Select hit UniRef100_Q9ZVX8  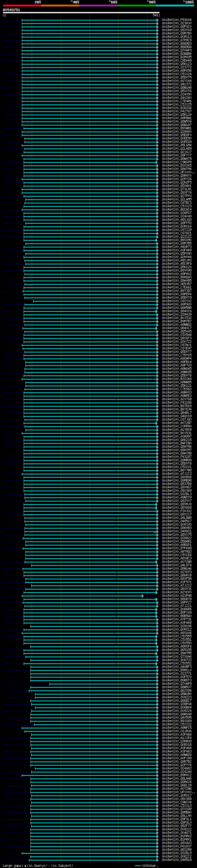[x=177, y=30]
